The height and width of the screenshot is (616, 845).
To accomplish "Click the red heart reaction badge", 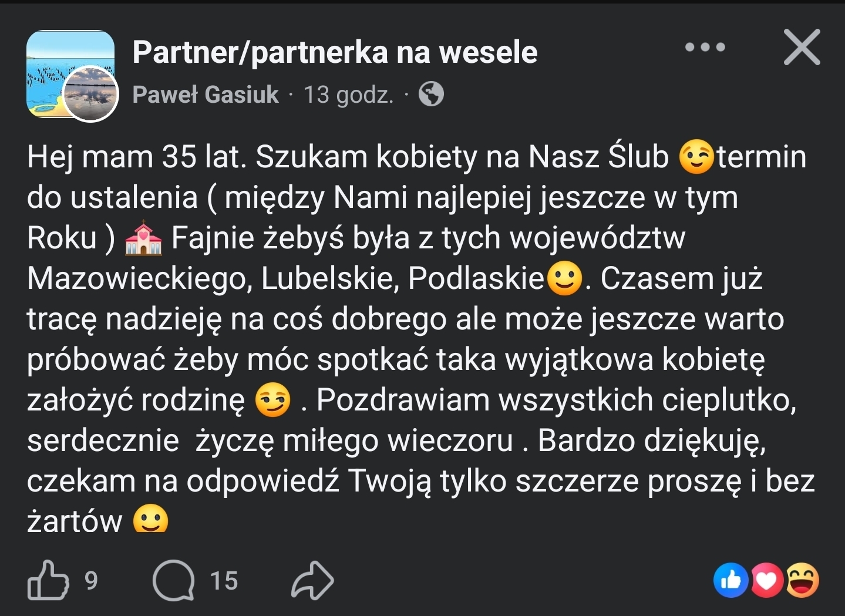I will coord(766,580).
